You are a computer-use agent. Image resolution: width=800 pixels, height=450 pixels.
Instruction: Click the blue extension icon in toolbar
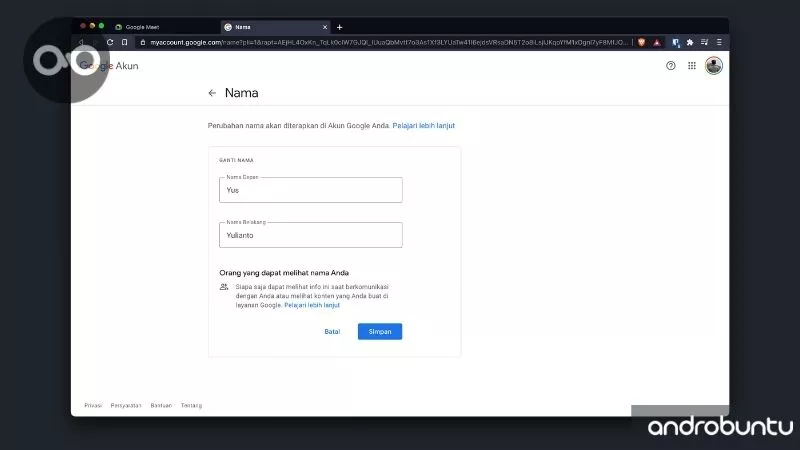pos(676,43)
